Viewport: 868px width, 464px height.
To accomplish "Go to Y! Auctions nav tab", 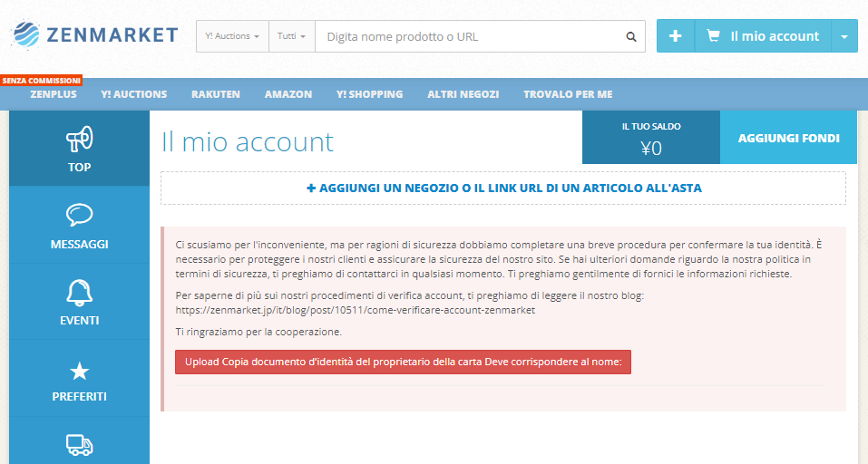I will [134, 94].
